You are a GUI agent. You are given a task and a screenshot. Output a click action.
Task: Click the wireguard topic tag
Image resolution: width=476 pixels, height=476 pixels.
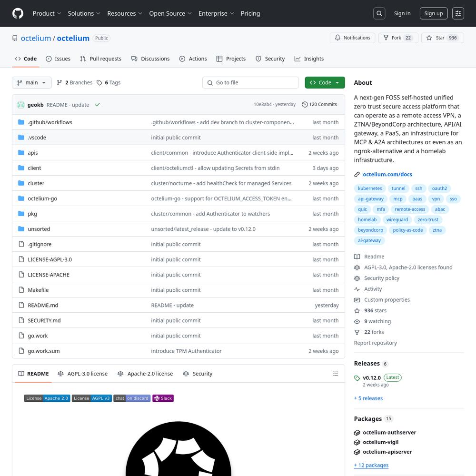[x=397, y=219]
